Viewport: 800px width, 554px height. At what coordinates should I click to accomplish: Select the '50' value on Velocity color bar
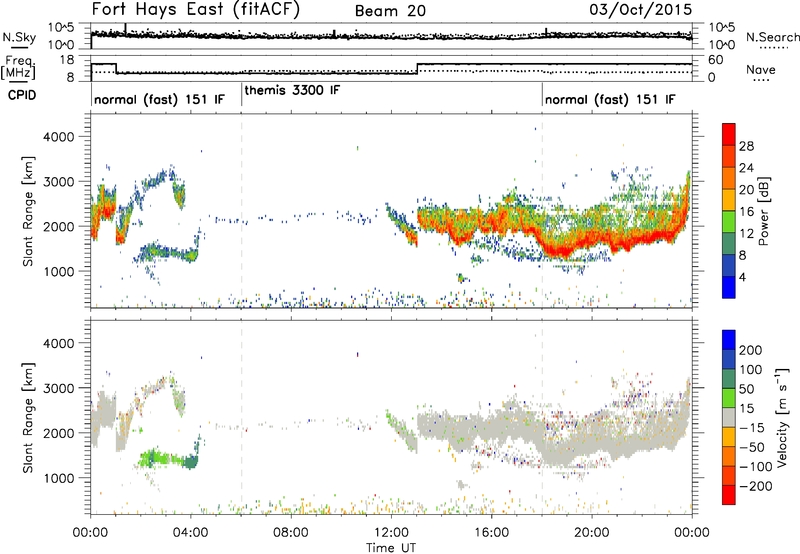[746, 389]
